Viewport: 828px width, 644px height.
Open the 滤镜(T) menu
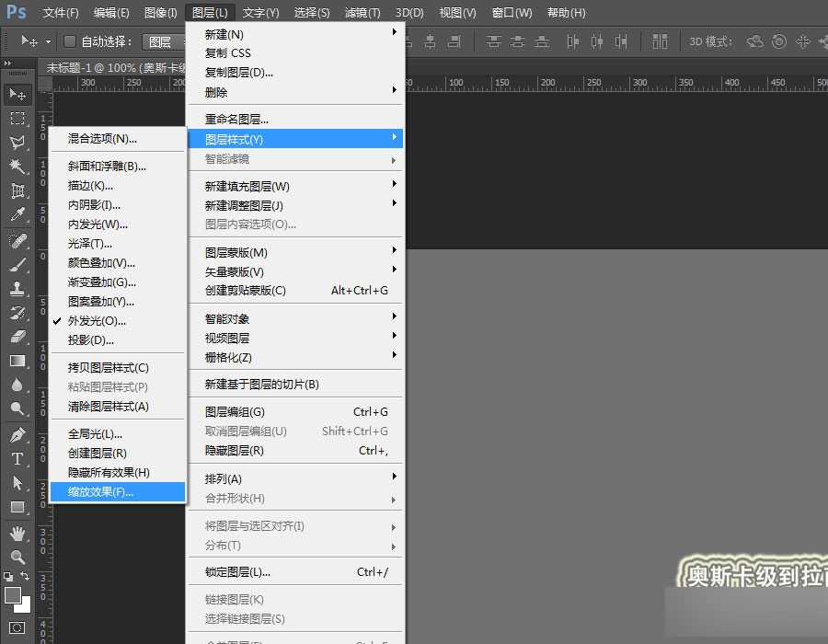point(362,13)
